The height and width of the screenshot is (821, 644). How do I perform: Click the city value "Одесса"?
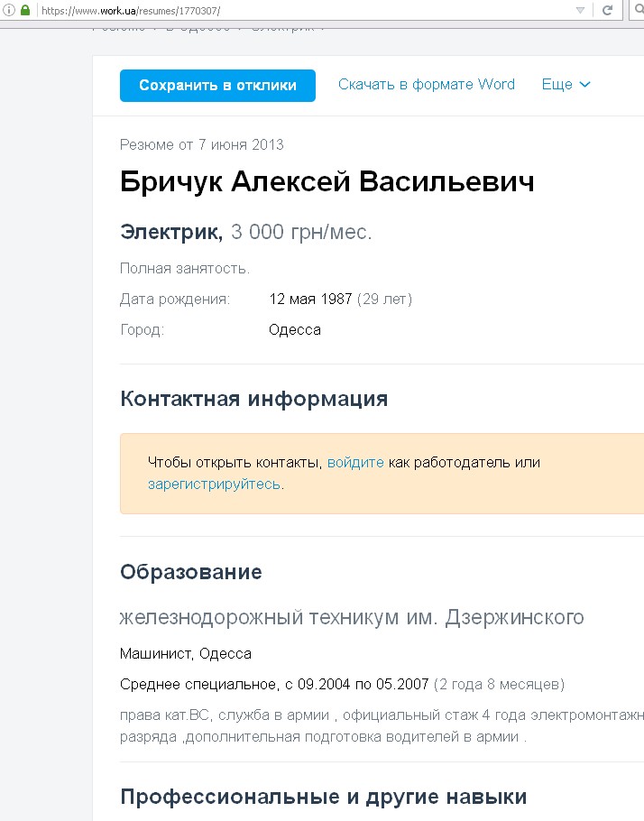pos(295,330)
